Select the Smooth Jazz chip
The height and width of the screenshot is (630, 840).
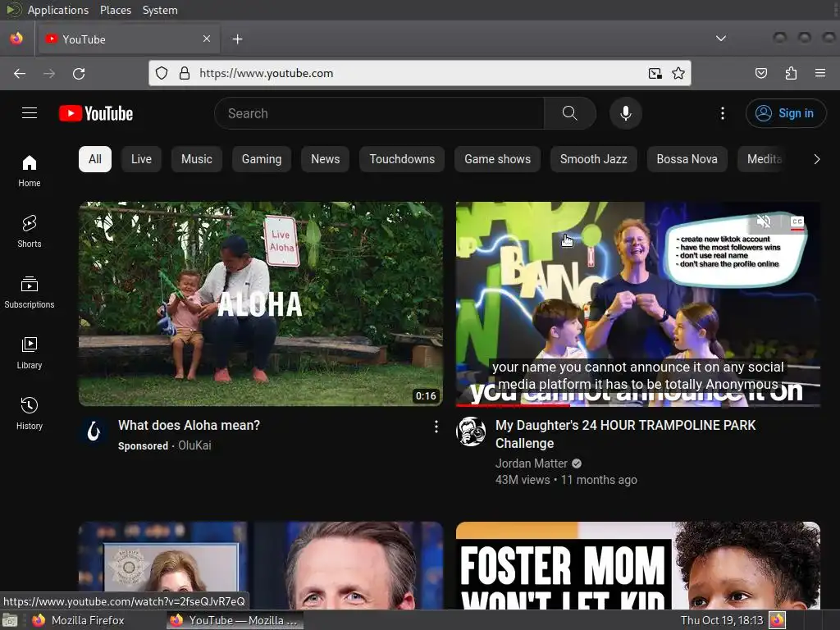594,159
